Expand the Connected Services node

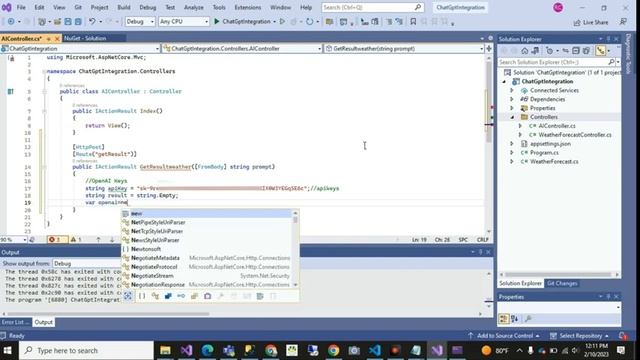(x=512, y=90)
